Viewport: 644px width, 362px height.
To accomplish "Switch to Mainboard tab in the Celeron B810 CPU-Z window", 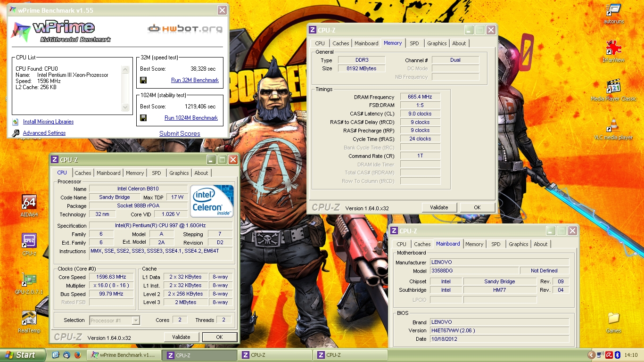I will point(108,173).
